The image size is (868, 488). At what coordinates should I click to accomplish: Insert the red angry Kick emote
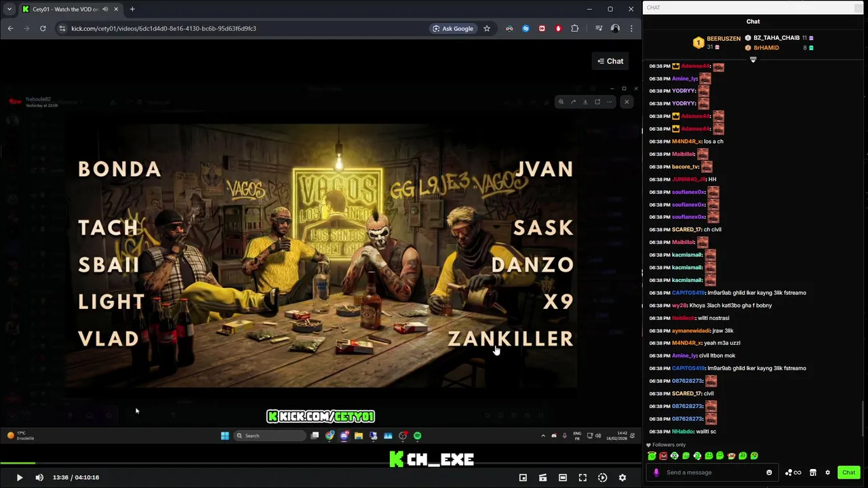[x=663, y=456]
